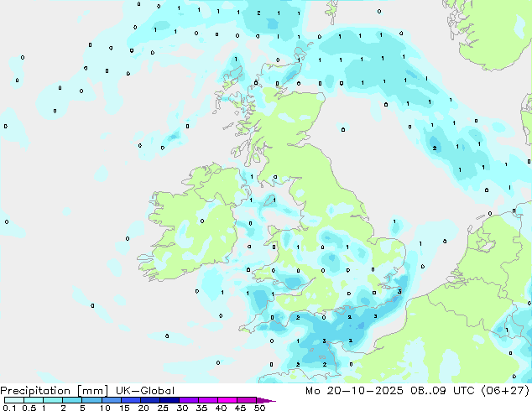The image size is (532, 411).
Task: Pick the legend swatch between 25 and 30
Action: 170,400
